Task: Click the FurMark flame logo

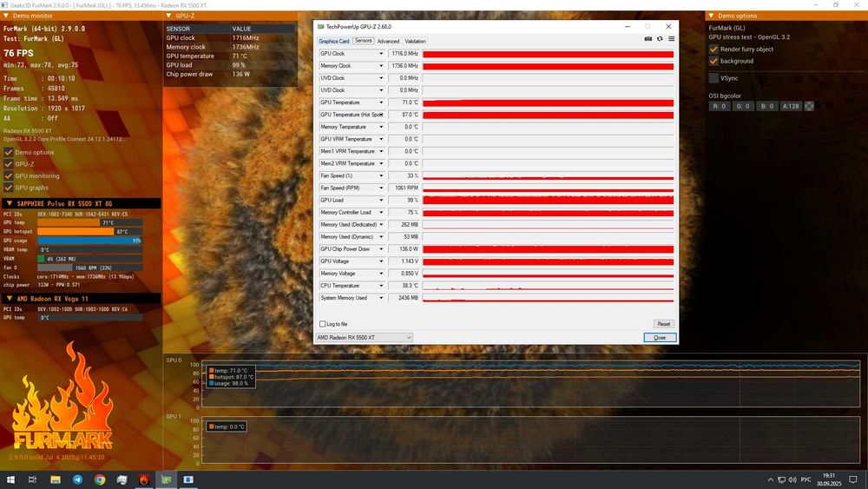Action: pyautogui.click(x=62, y=396)
